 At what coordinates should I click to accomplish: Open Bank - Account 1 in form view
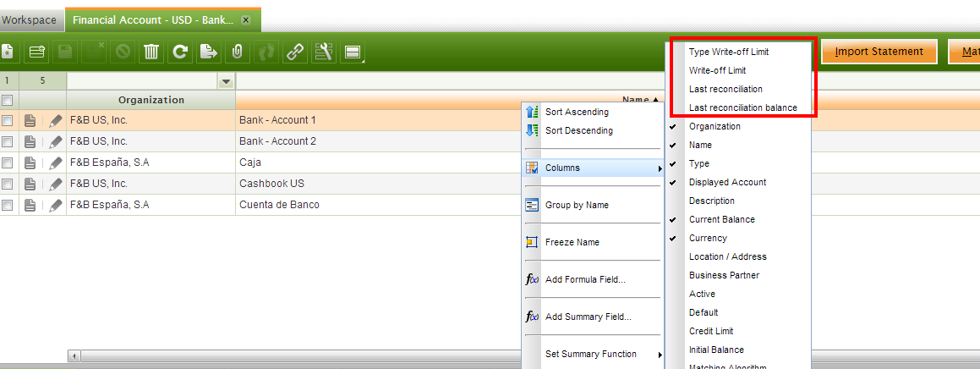pos(30,121)
